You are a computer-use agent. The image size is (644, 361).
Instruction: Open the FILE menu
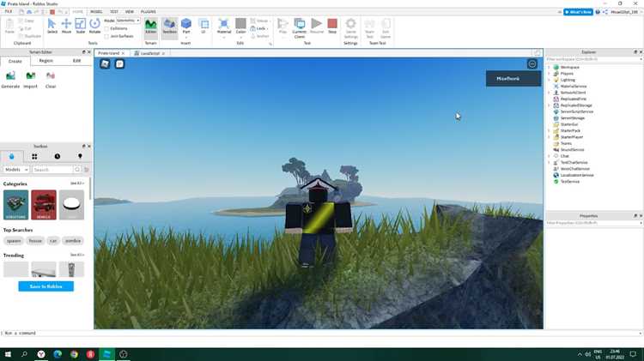tap(9, 12)
